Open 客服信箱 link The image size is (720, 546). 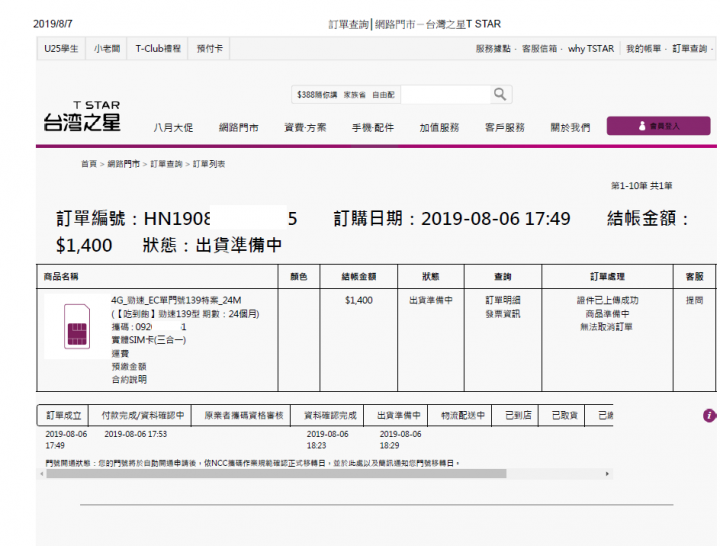pos(540,49)
